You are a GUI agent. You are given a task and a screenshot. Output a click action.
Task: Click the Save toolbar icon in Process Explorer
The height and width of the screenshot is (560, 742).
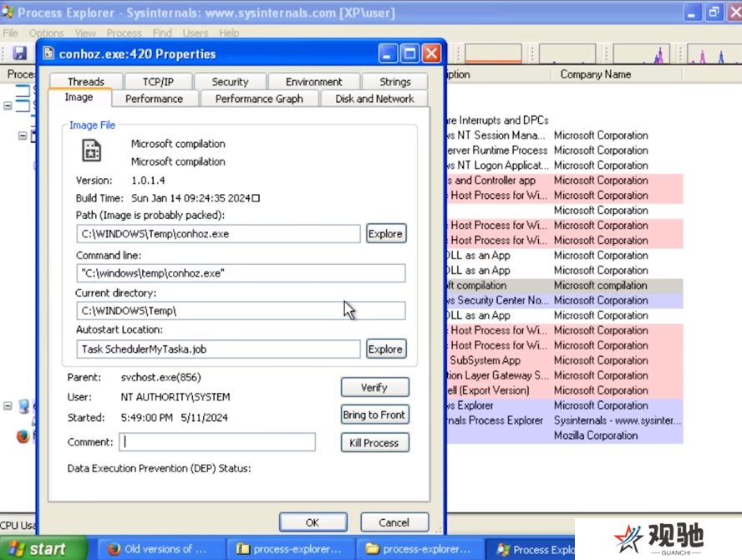point(19,53)
